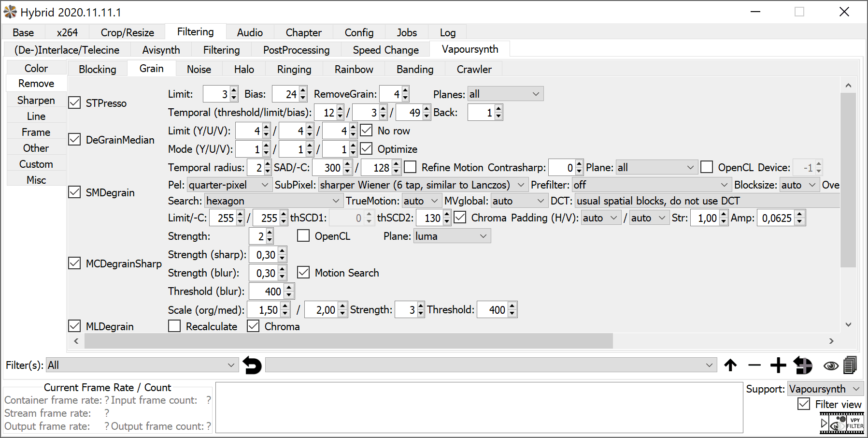The image size is (868, 438).
Task: Uncheck the Filter view checkbox
Action: pos(804,404)
